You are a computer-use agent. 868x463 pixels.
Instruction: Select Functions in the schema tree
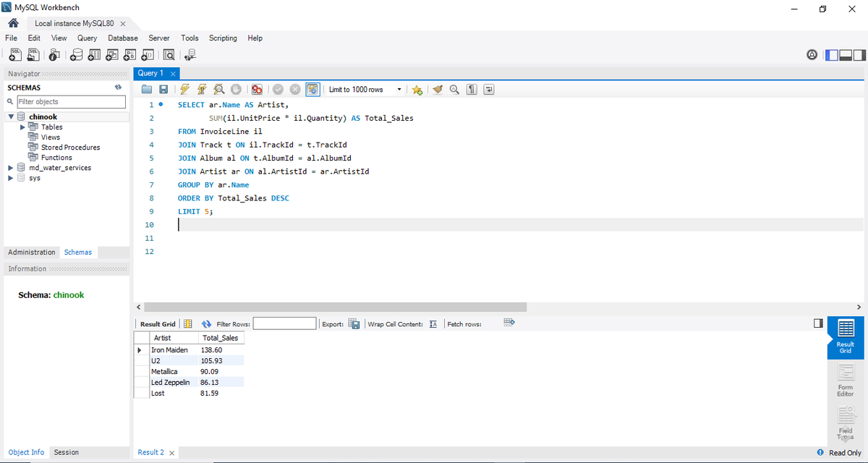(x=56, y=157)
